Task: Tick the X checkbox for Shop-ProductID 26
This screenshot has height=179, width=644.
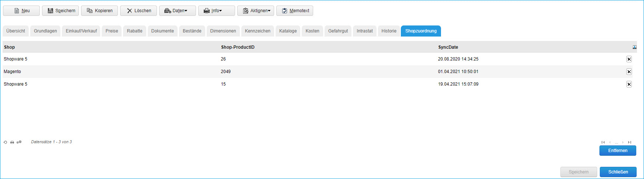Action: click(629, 59)
